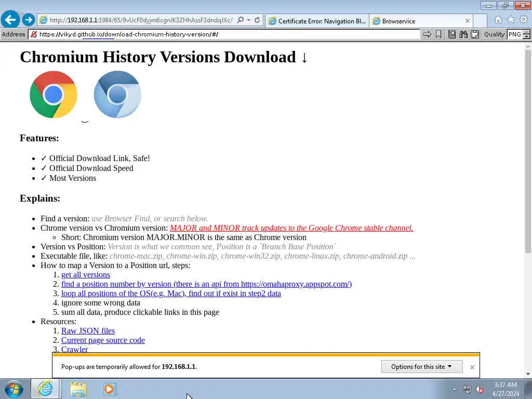Open Windows Media Player from taskbar
This screenshot has width=532, height=399.
point(110,389)
